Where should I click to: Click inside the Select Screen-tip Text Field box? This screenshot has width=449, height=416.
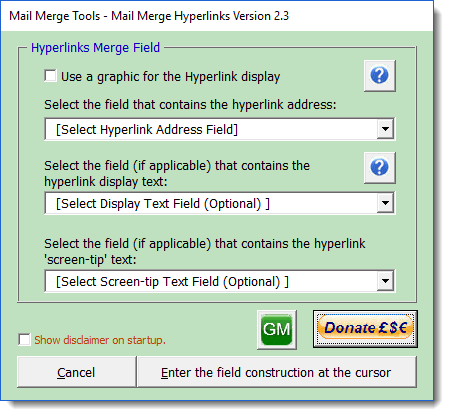(x=211, y=281)
